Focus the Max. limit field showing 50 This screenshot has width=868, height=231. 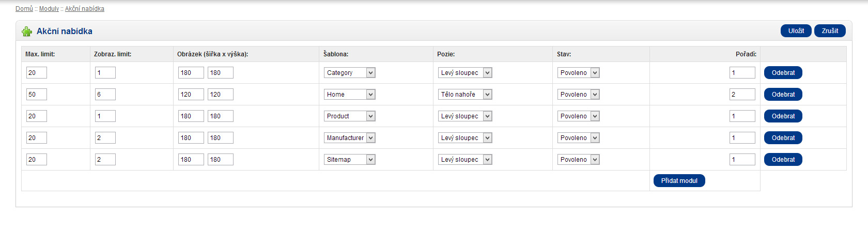point(37,95)
